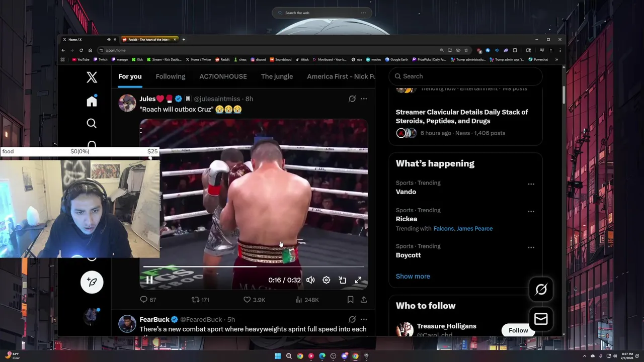
Task: Repost the tweet with 171 reposts
Action: pos(200,300)
